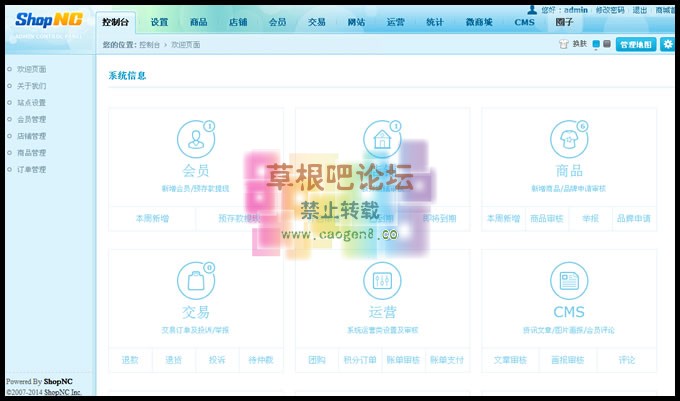Viewport: 680px width, 401px height.
Task: Click the 商品 t-shirt circle icon
Action: [568, 139]
